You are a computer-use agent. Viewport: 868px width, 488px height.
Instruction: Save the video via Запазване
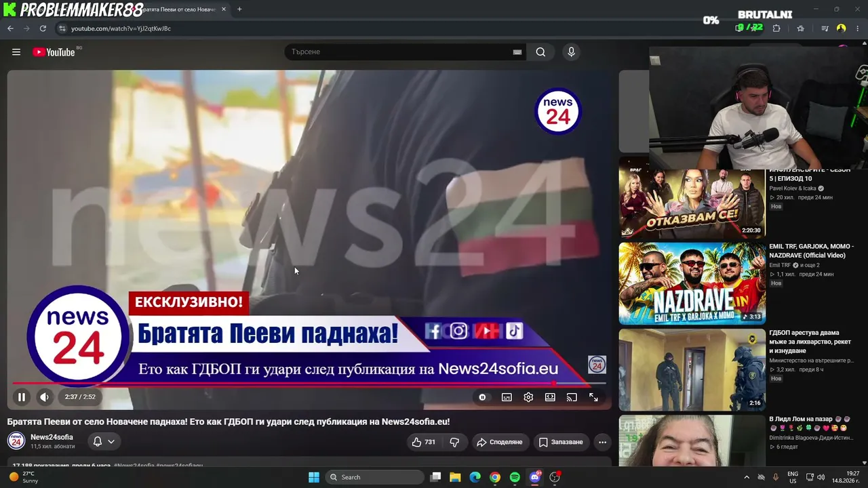(561, 442)
